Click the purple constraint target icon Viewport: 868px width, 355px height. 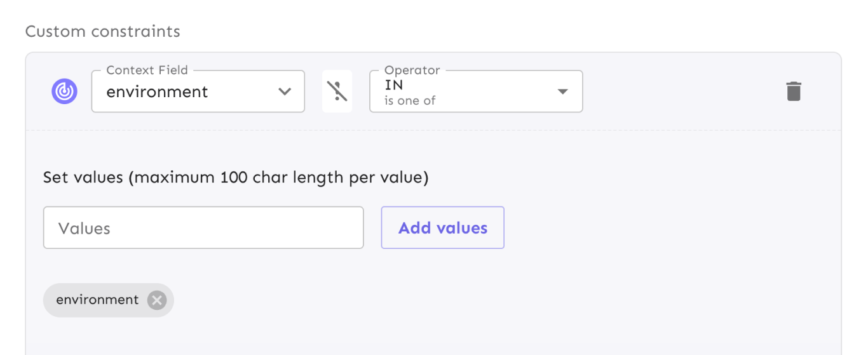tap(64, 91)
